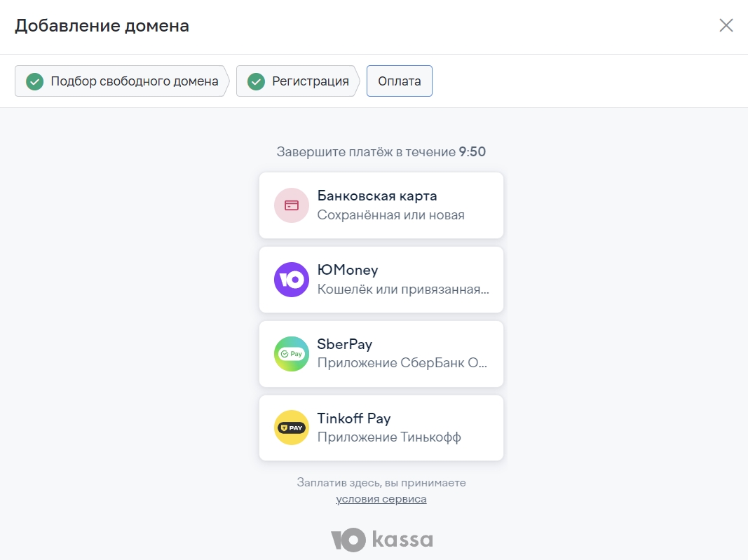Click green checkmark beside Регистрация
Viewport: 748px width, 560px height.
click(256, 81)
